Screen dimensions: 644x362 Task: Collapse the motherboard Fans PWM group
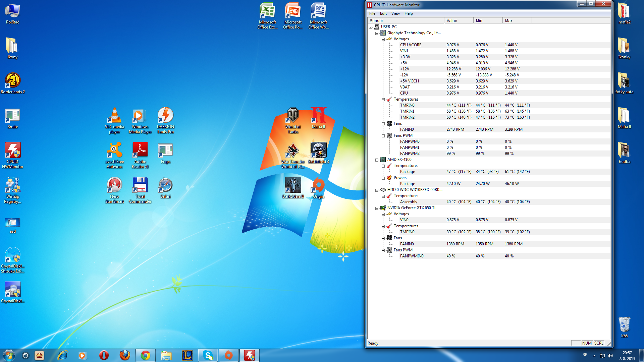(383, 136)
